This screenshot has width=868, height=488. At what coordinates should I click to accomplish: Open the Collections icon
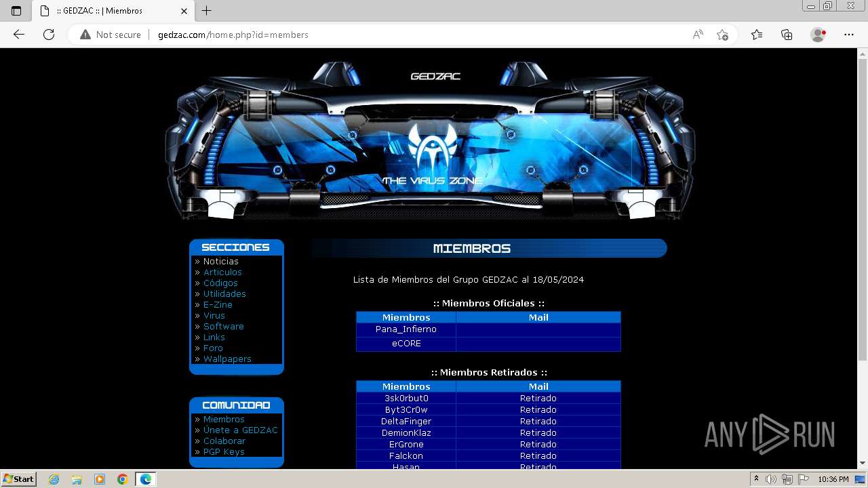pos(787,35)
